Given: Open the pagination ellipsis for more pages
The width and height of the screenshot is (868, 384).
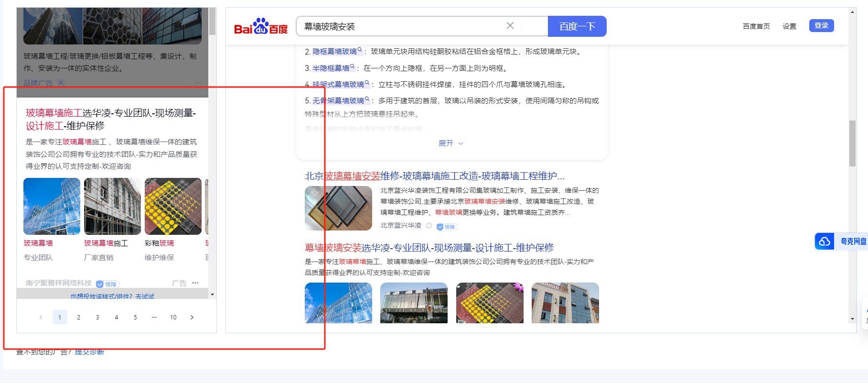Looking at the screenshot, I should 154,317.
